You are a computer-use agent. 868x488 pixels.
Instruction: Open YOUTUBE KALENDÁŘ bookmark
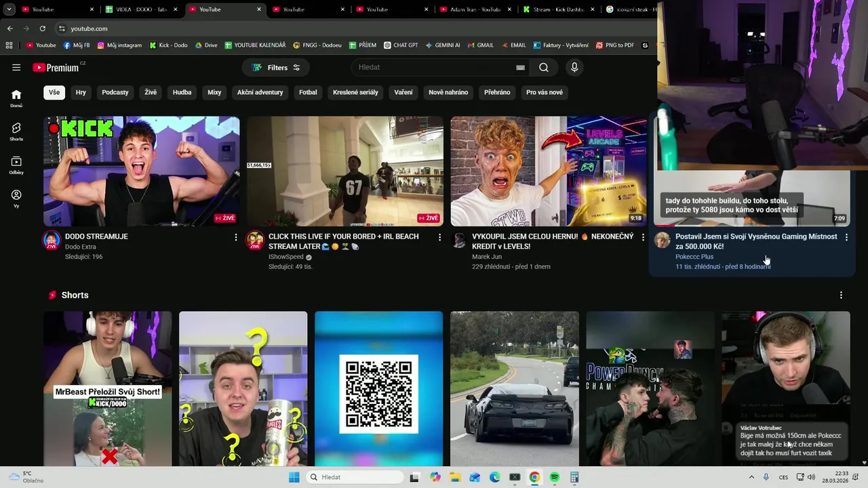(254, 45)
